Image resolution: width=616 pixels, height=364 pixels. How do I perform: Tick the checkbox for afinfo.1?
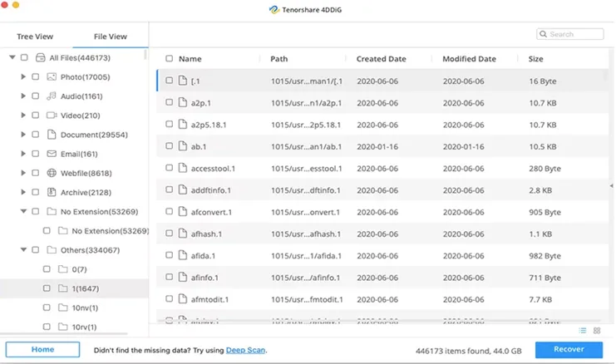pos(169,277)
